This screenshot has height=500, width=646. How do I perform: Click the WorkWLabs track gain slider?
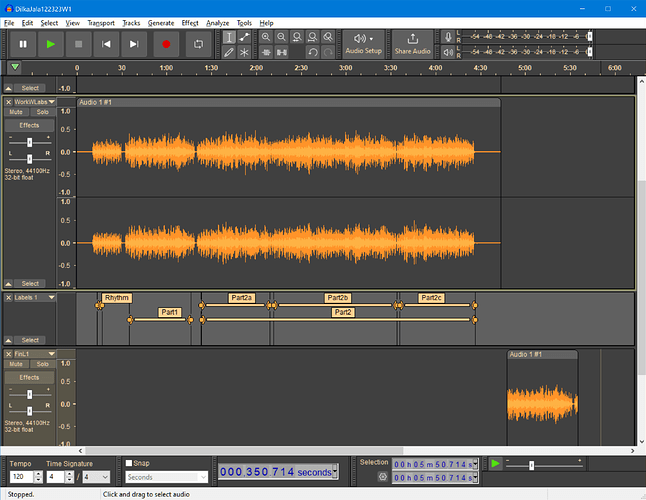pos(28,142)
